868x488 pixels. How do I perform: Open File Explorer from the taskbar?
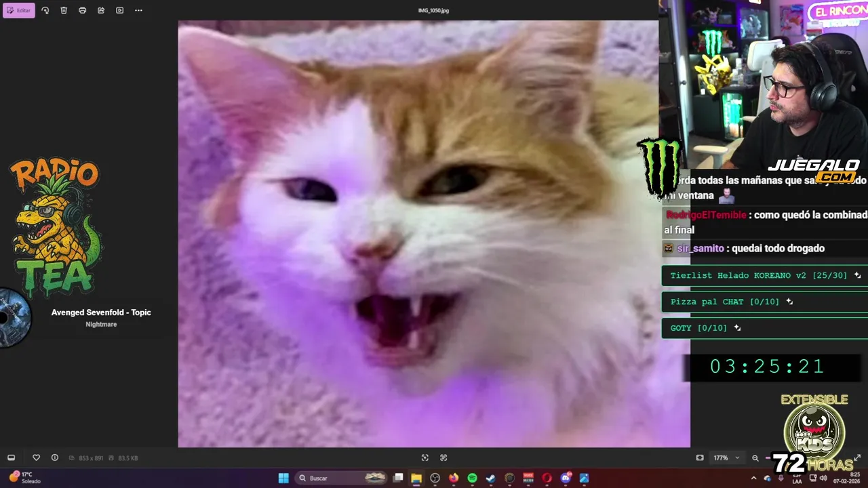click(416, 478)
